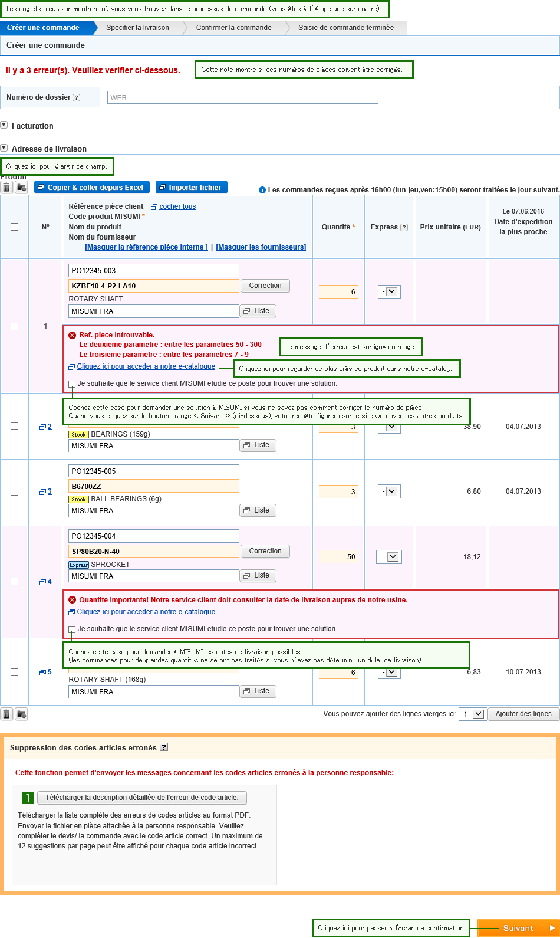Open help icon beside Suppression des codes articles erronés
The height and width of the screenshot is (938, 560).
tap(164, 747)
